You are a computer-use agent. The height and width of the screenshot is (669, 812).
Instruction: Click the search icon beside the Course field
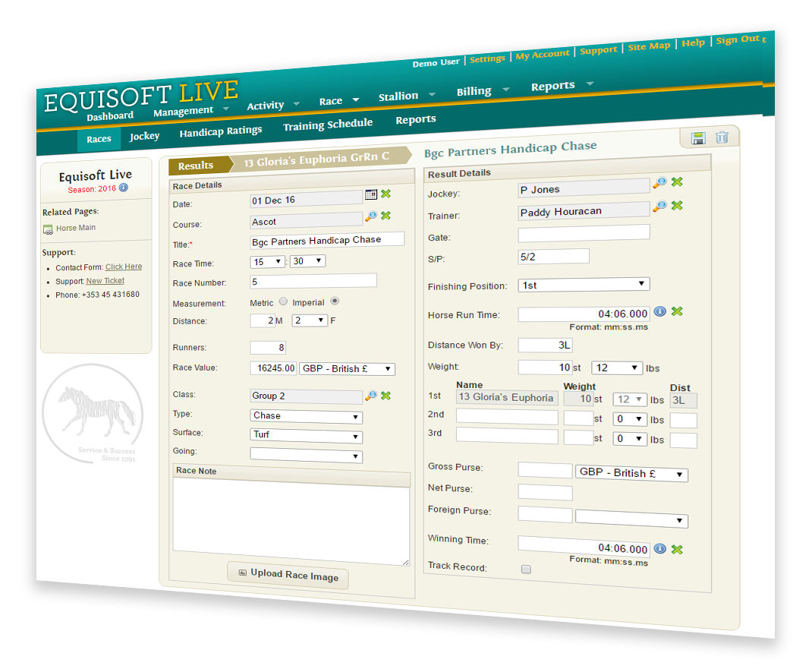pyautogui.click(x=372, y=216)
